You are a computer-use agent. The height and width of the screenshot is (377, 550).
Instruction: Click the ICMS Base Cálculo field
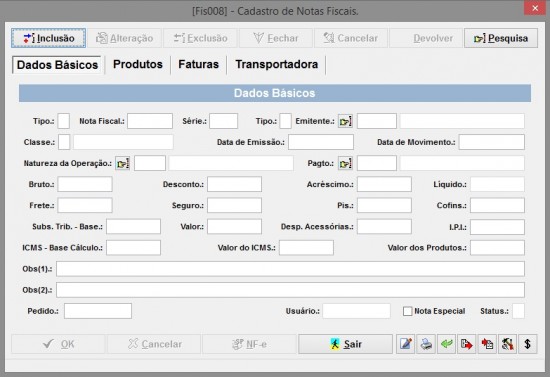134,248
